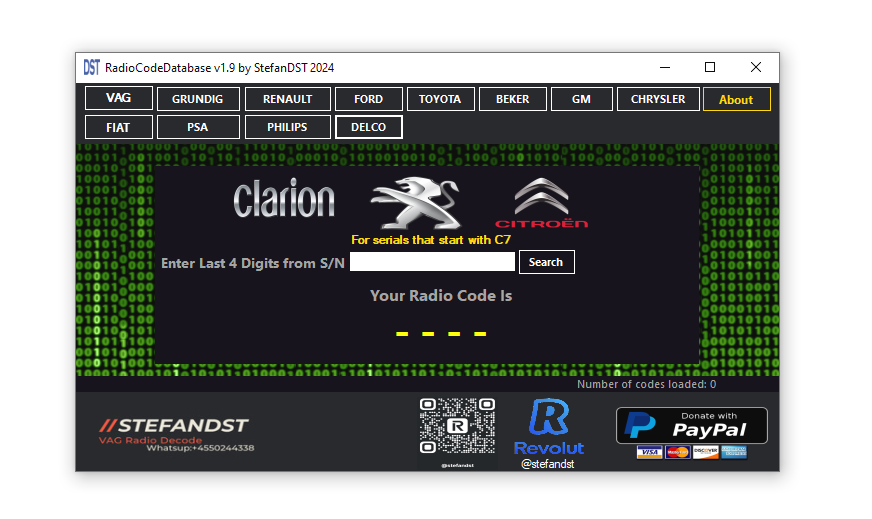This screenshot has height=519, width=872.
Task: Open the FORD tab
Action: pos(369,99)
